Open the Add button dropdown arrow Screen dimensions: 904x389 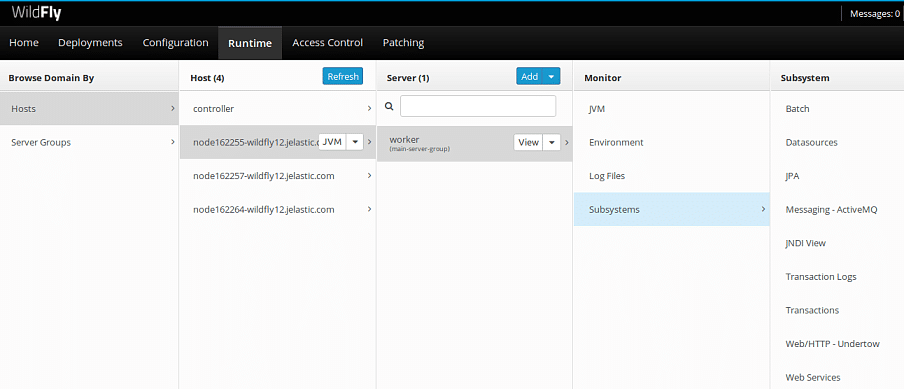pos(552,76)
